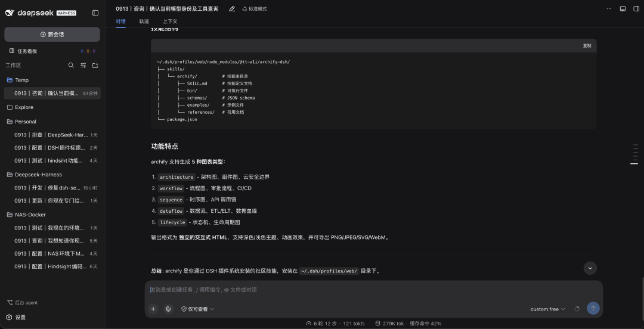Switch to the 上下文 tab
The image size is (644, 329).
tap(170, 21)
